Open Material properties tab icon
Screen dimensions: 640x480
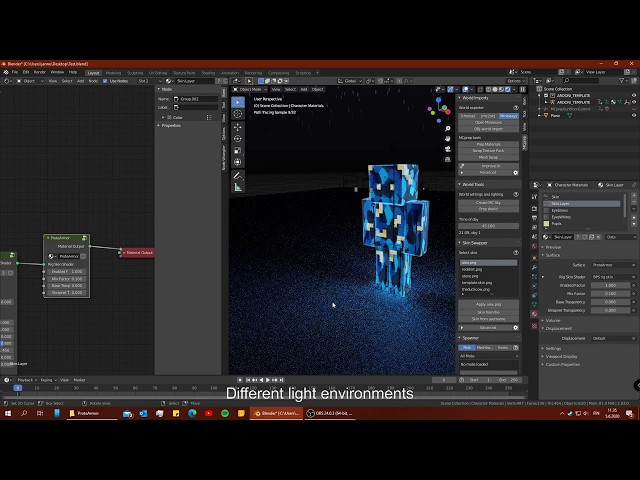coord(534,314)
